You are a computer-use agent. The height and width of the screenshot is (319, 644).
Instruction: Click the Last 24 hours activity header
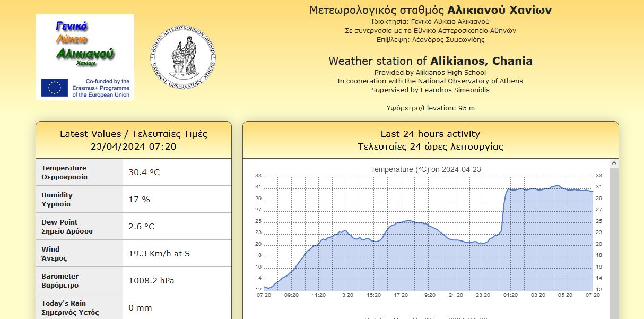click(430, 140)
